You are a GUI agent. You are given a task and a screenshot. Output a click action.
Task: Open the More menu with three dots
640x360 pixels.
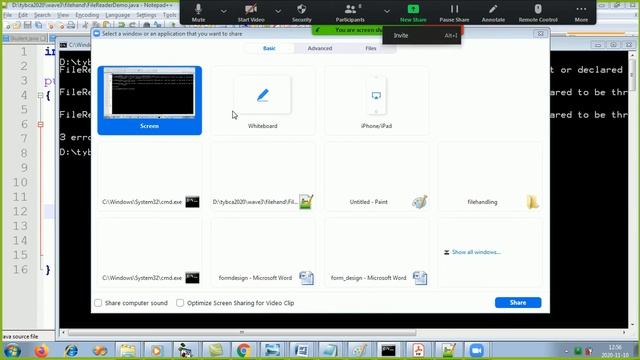tap(581, 12)
